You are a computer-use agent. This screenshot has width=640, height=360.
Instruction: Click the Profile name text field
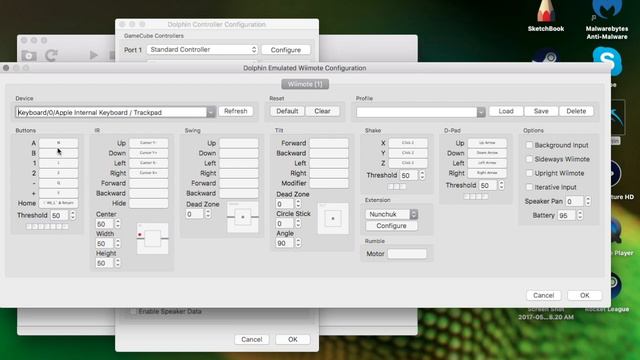pos(417,112)
